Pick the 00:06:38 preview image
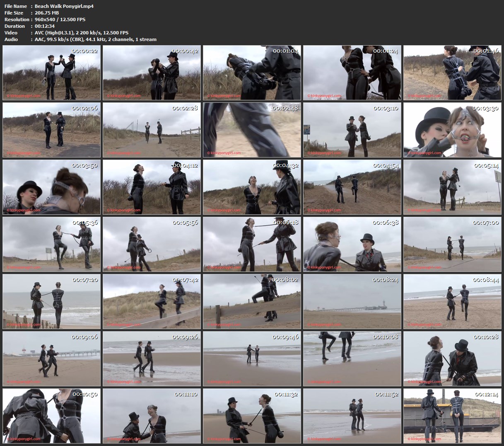The width and height of the screenshot is (504, 446). tap(352, 244)
